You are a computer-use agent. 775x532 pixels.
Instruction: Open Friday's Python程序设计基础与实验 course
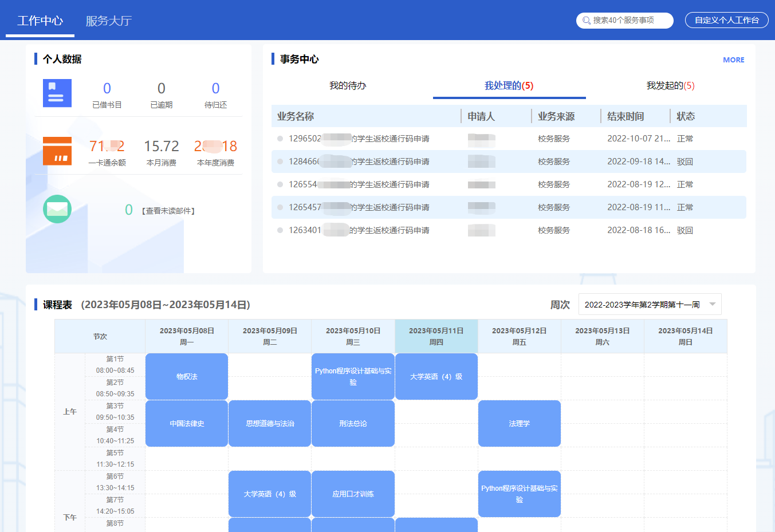[520, 494]
